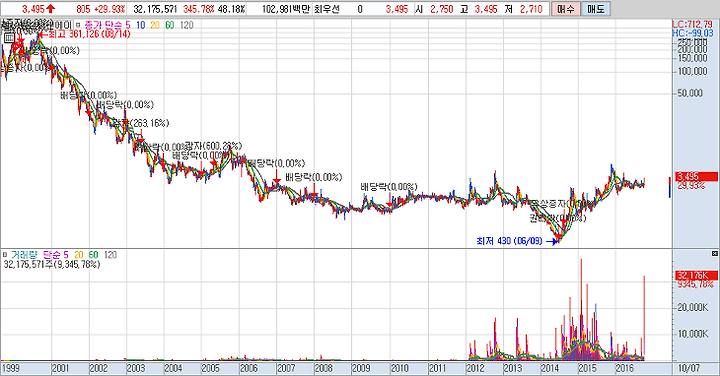The height and width of the screenshot is (376, 720).
Task: Select the 10-day price moving average label
Action: coord(141,25)
